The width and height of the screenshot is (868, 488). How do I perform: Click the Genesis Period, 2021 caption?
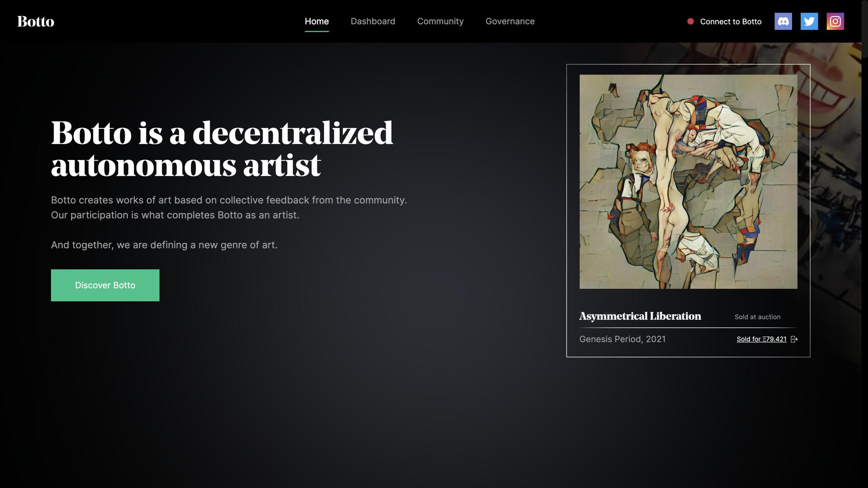click(x=622, y=339)
